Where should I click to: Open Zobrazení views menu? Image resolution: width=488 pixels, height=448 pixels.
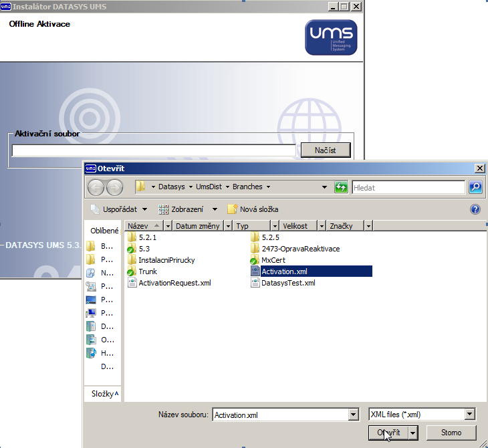(x=181, y=209)
